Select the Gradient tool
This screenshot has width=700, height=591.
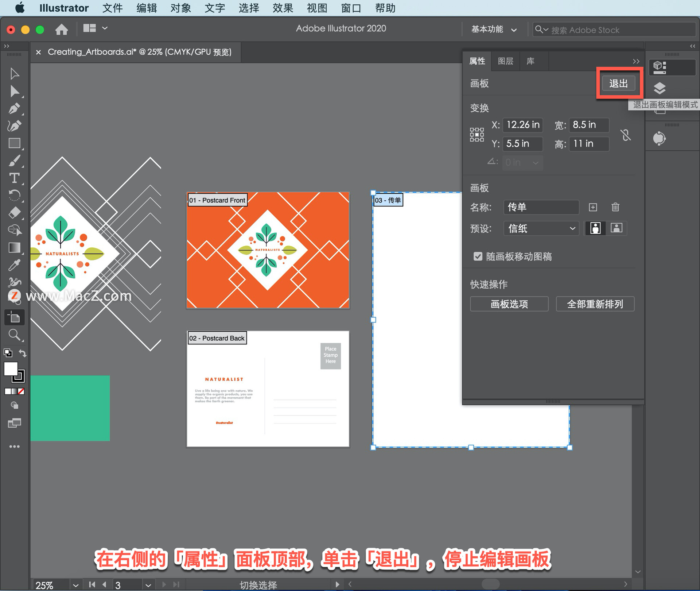(15, 248)
